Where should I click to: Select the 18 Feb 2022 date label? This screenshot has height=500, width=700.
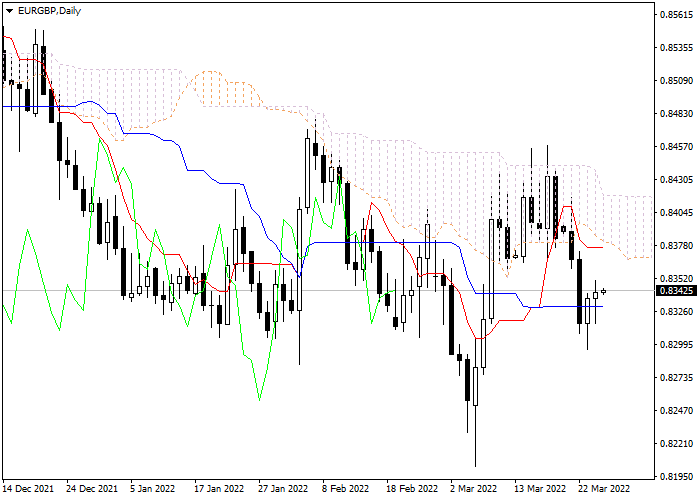tap(412, 488)
